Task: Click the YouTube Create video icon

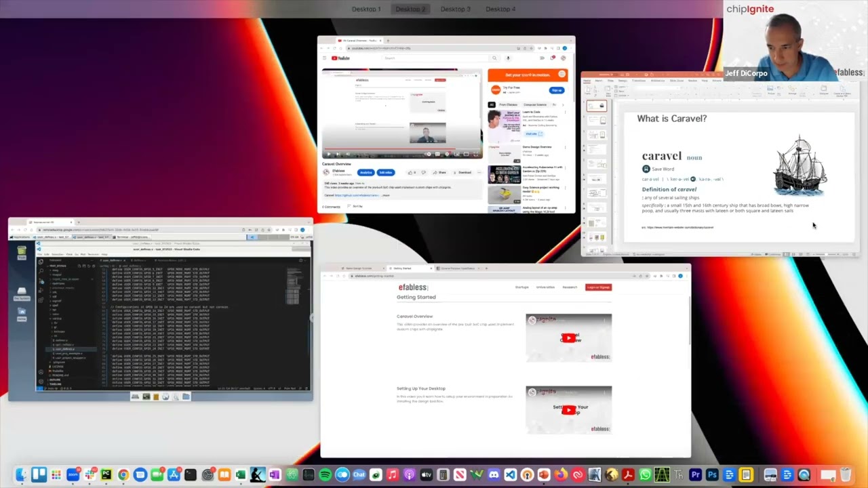Action: (542, 58)
